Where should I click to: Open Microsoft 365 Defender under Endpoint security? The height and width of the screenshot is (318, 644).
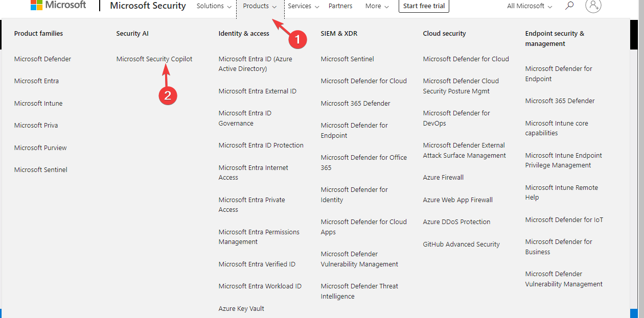[x=560, y=101]
